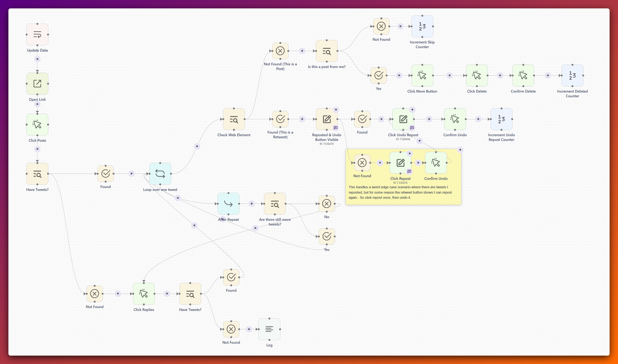Remove connector between Yes and Click More Button
618x364 pixels.
[399, 76]
